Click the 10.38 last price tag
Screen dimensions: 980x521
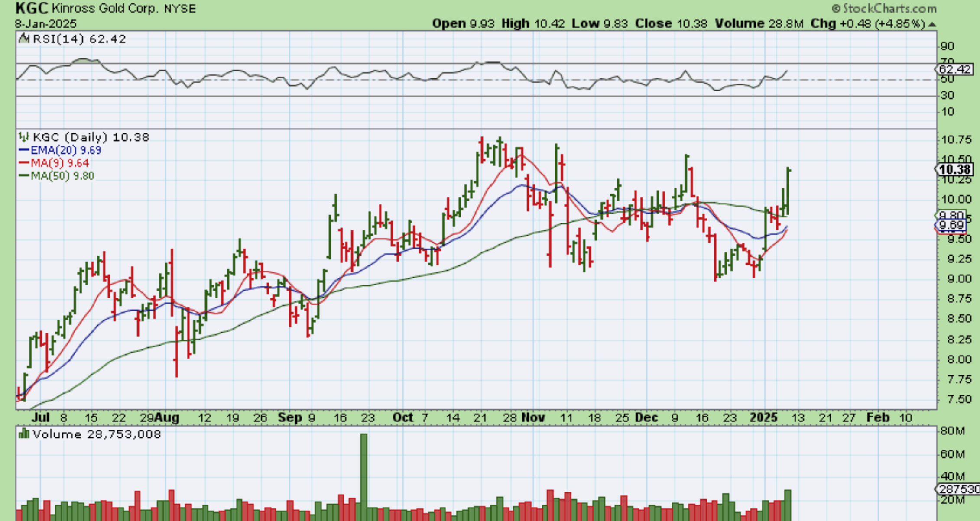click(955, 169)
